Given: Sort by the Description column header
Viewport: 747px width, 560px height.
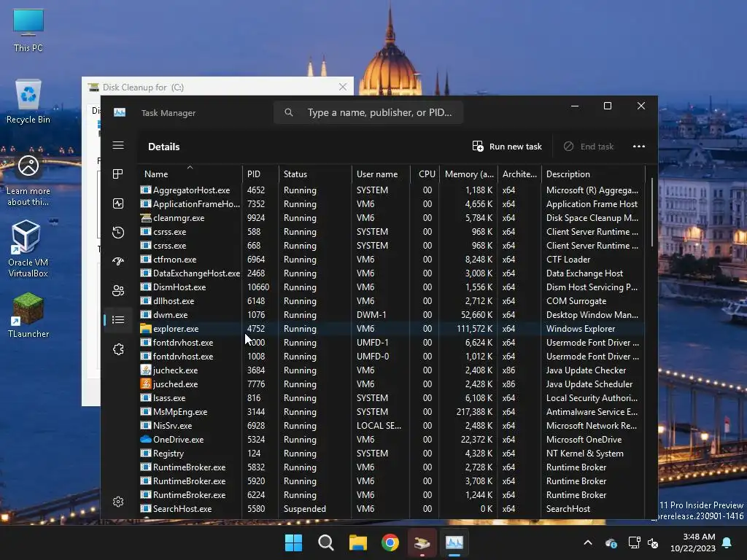Looking at the screenshot, I should tap(593, 174).
